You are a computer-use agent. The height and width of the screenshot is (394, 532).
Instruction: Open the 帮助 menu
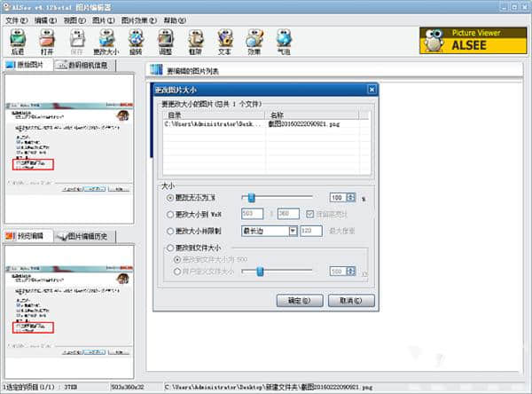[175, 20]
